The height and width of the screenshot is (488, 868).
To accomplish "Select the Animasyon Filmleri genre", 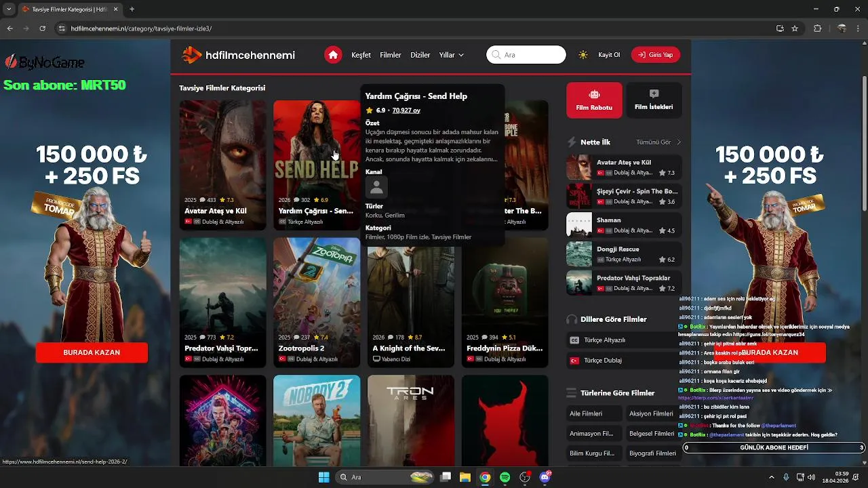I will point(594,433).
